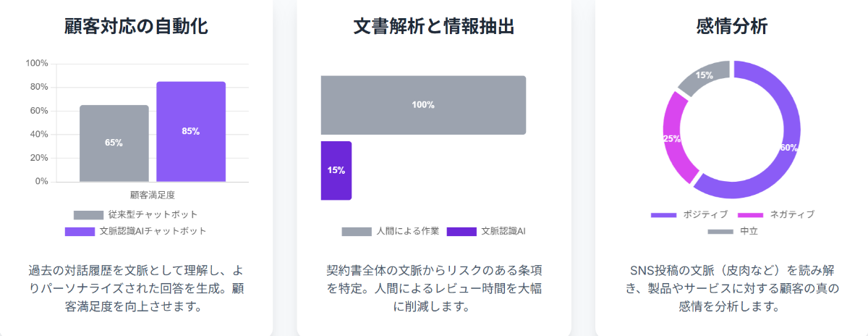Image resolution: width=868 pixels, height=336 pixels.
Task: Toggle the ポジティブ legend item
Action: (689, 215)
